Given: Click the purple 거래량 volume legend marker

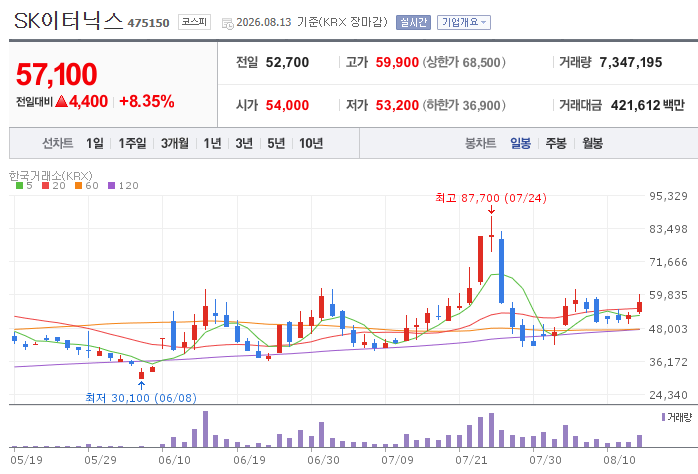Looking at the screenshot, I should (663, 417).
